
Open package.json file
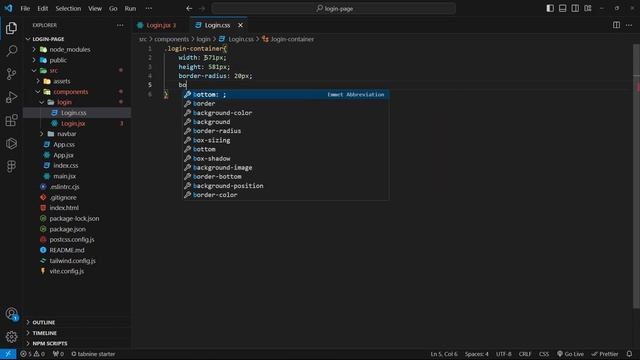tap(78, 229)
